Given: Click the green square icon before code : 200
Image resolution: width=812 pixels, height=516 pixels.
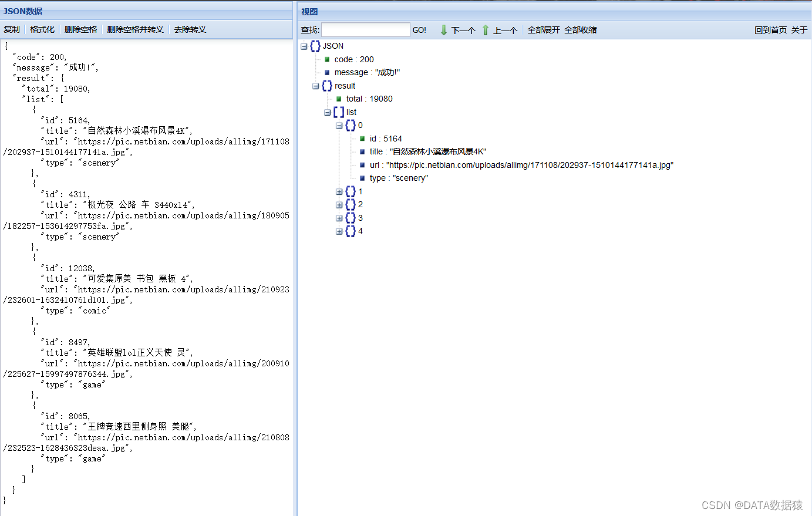Looking at the screenshot, I should tap(326, 59).
